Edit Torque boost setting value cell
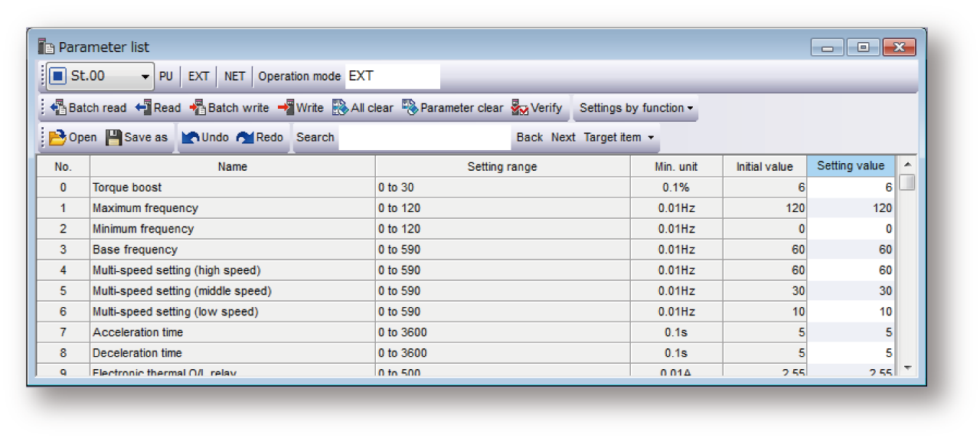 pyautogui.click(x=851, y=188)
